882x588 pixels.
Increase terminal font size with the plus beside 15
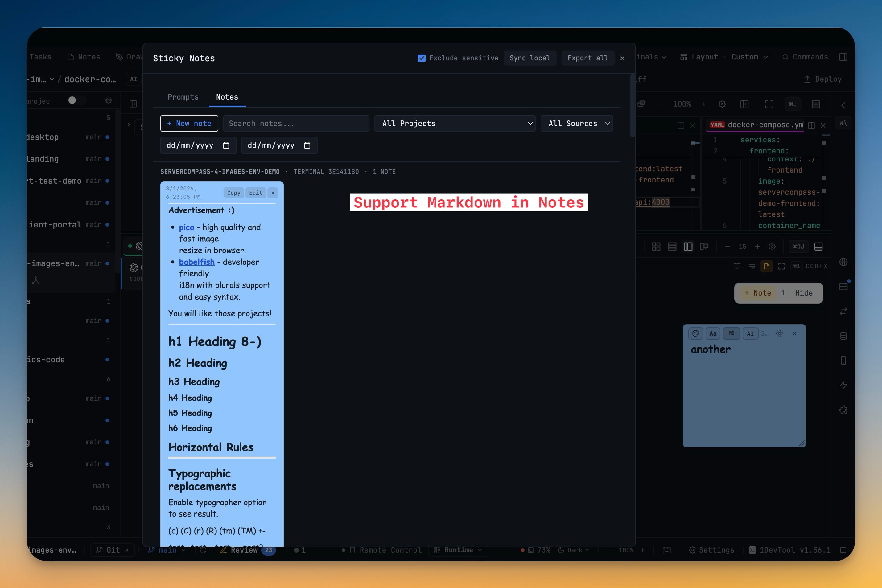(x=757, y=247)
